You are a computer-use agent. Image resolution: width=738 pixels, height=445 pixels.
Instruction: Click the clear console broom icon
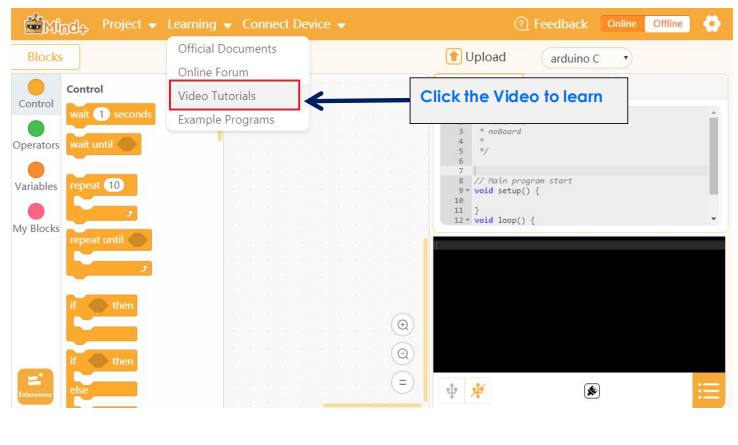[x=592, y=391]
